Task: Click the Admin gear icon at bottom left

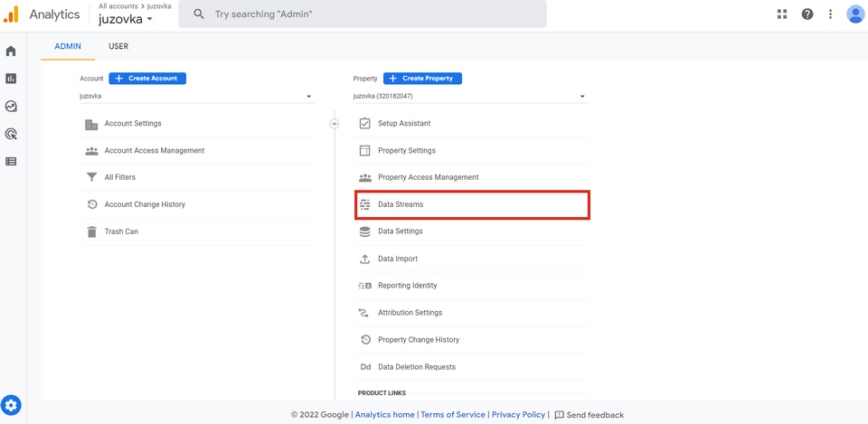Action: [x=11, y=405]
